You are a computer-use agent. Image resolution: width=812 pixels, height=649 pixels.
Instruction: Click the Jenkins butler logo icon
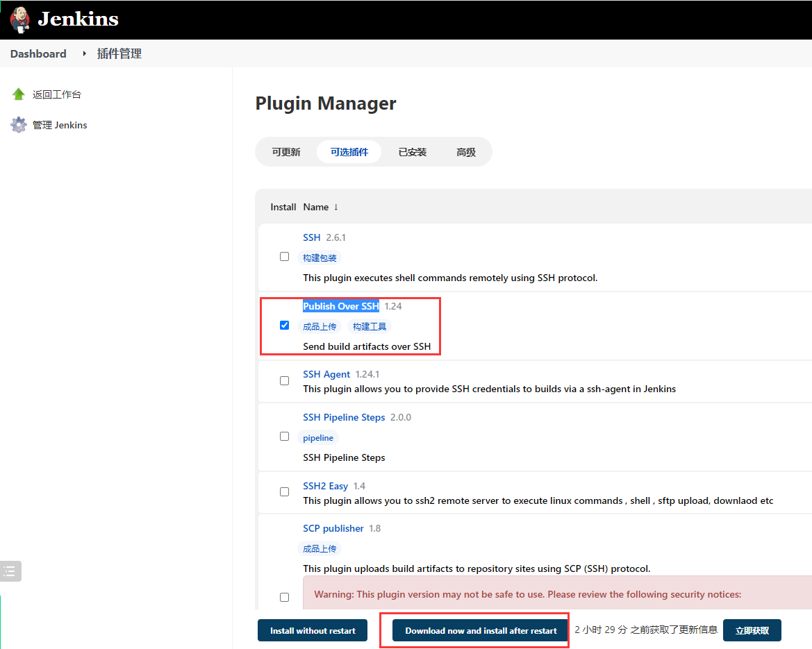click(x=20, y=19)
